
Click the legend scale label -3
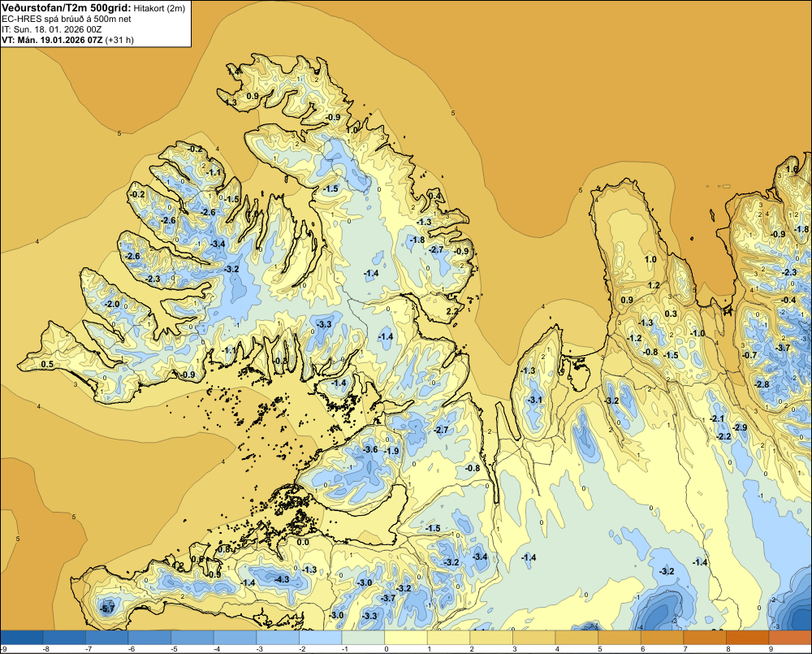260,649
